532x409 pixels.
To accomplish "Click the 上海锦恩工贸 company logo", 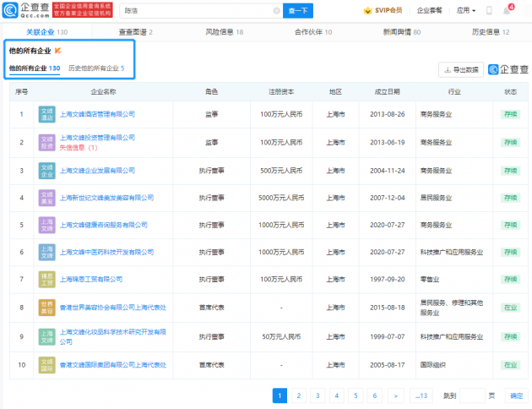I will 46,279.
